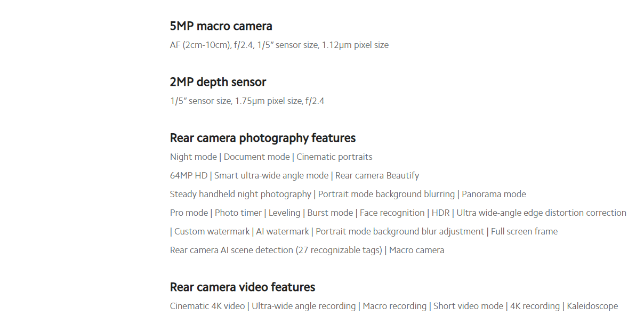Click the Rear camera Beautify text
644x316 pixels.
(x=377, y=176)
